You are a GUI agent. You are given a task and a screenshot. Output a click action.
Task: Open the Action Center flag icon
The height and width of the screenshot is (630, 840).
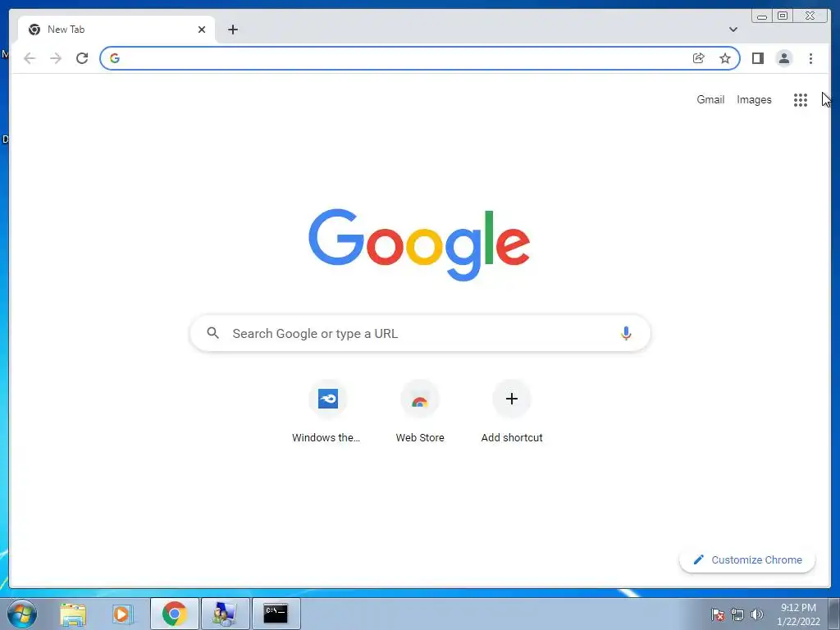click(717, 614)
